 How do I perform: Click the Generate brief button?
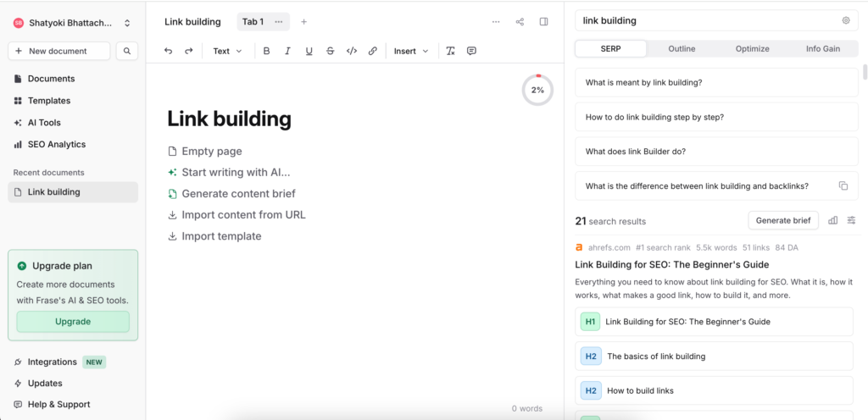tap(783, 220)
